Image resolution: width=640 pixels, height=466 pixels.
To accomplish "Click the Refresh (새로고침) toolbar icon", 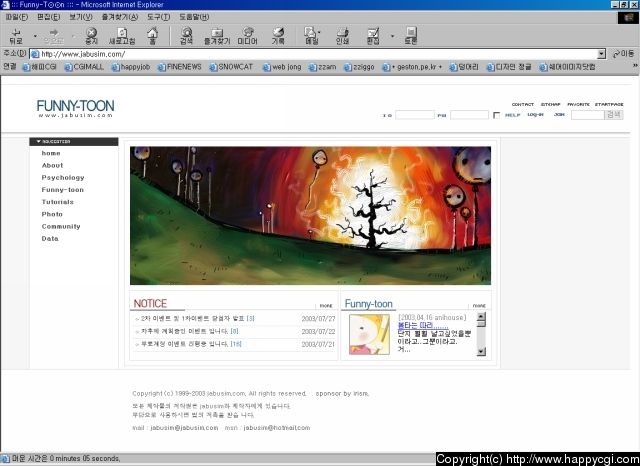I will coord(122,36).
